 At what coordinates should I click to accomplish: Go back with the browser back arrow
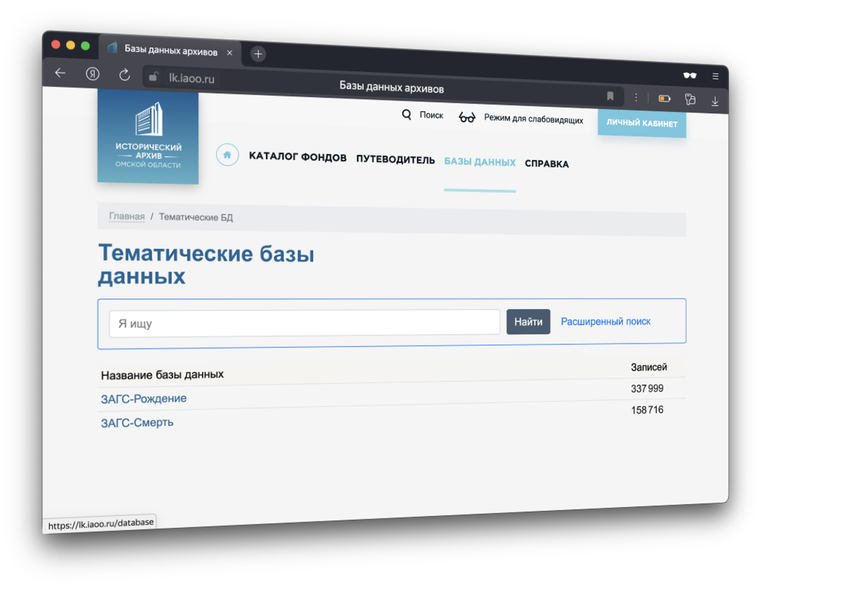(60, 73)
